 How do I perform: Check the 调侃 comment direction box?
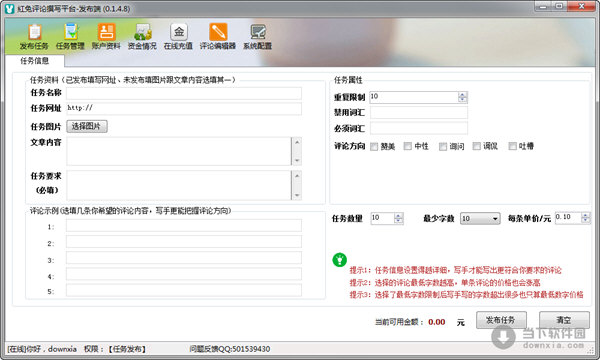(477, 146)
